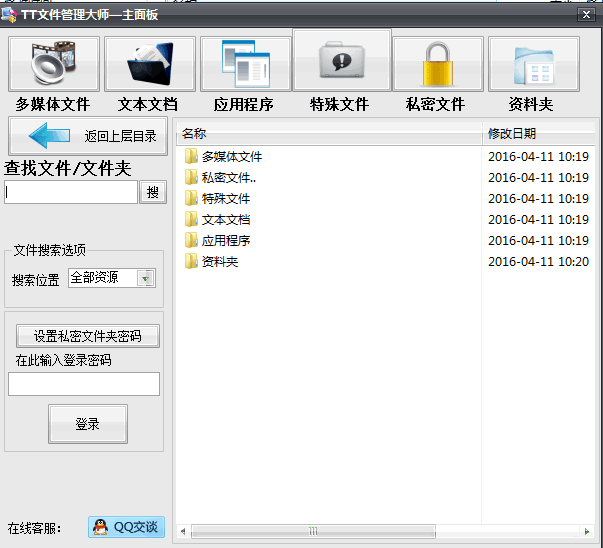This screenshot has width=603, height=548.
Task: Click the 搜 search button
Action: coord(153,192)
